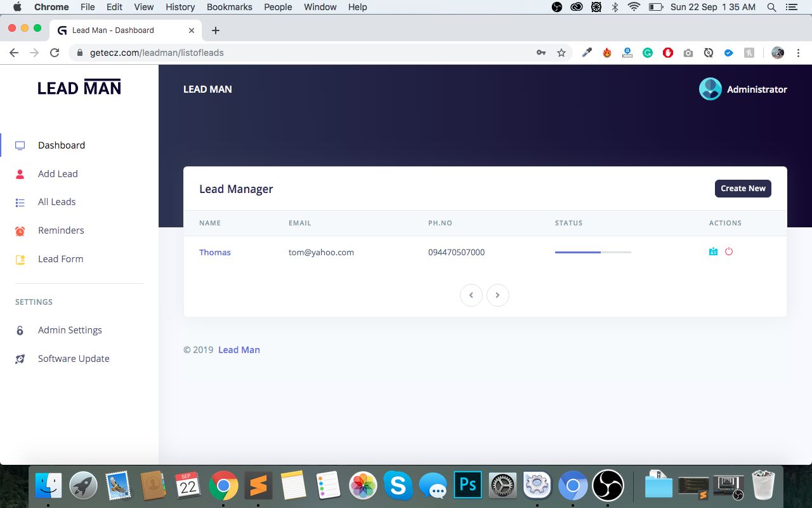Open the Window menu
812x508 pixels.
coord(320,7)
